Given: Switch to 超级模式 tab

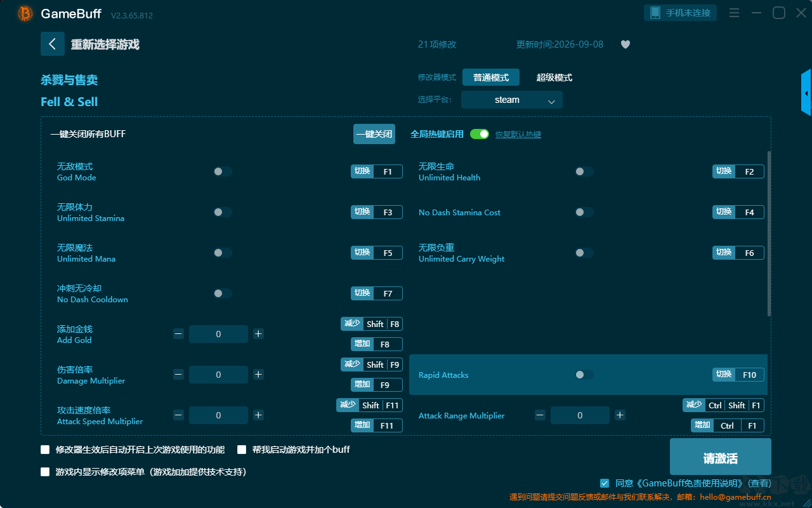Looking at the screenshot, I should coord(554,77).
